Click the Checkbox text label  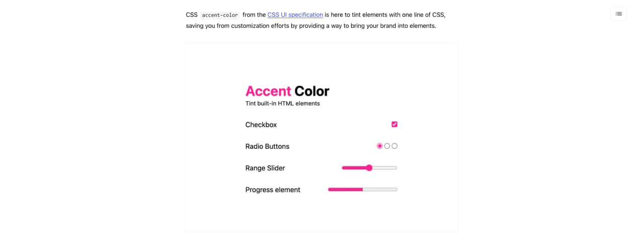[x=261, y=125]
